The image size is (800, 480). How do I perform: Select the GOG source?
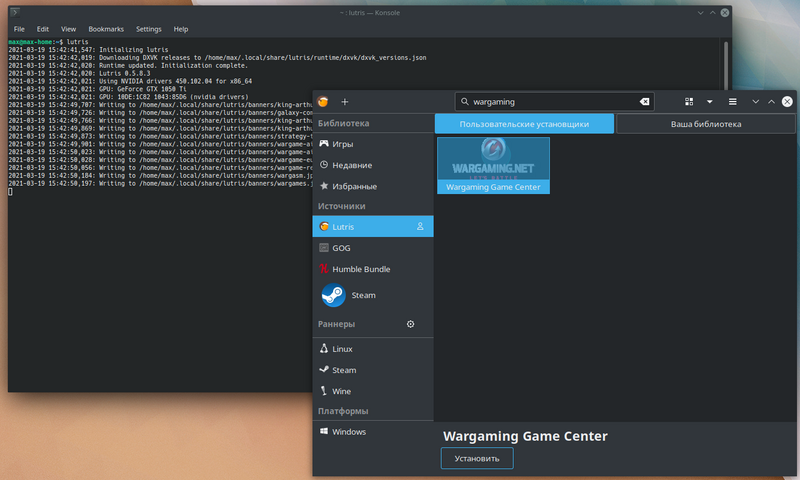[x=373, y=248]
